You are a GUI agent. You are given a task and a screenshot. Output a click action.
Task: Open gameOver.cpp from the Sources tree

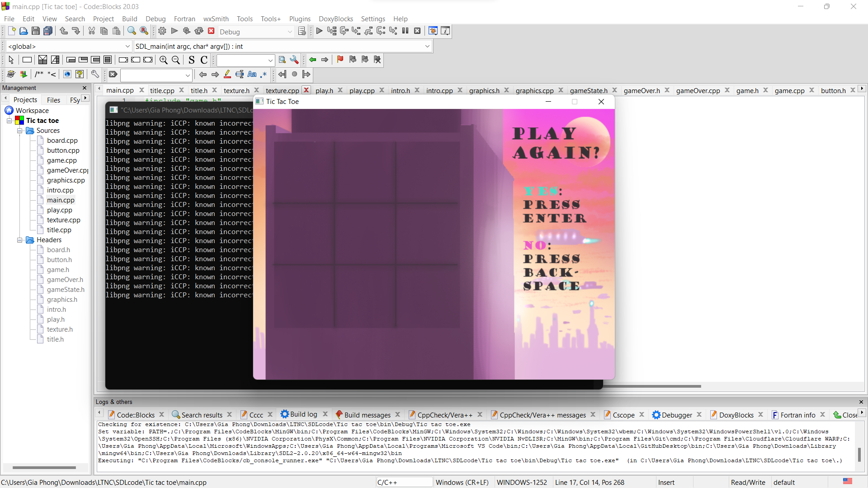click(67, 170)
